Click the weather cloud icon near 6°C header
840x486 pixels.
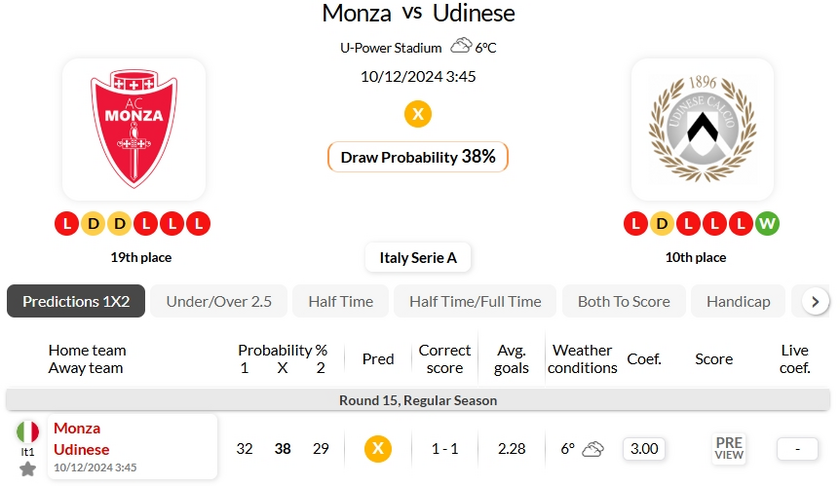point(460,46)
